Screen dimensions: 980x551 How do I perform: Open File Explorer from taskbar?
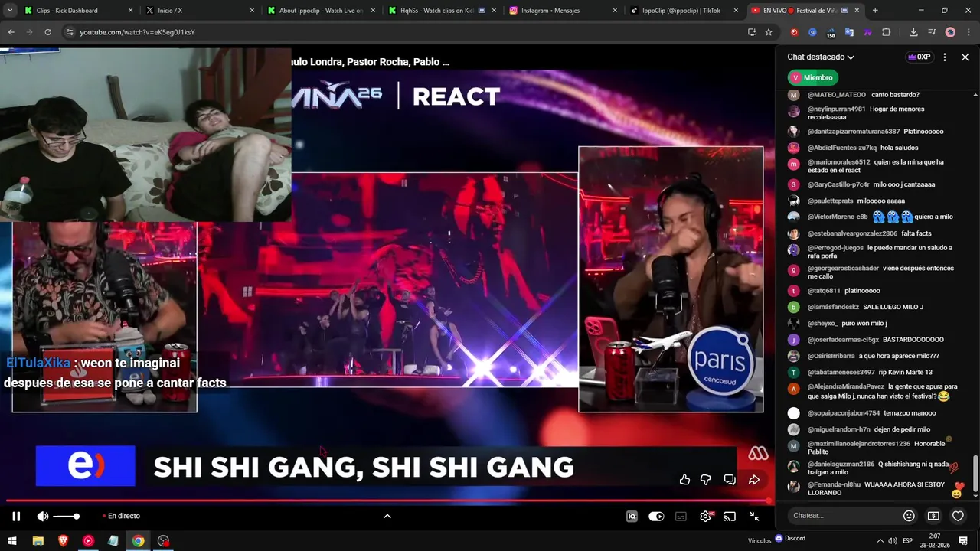coord(38,541)
